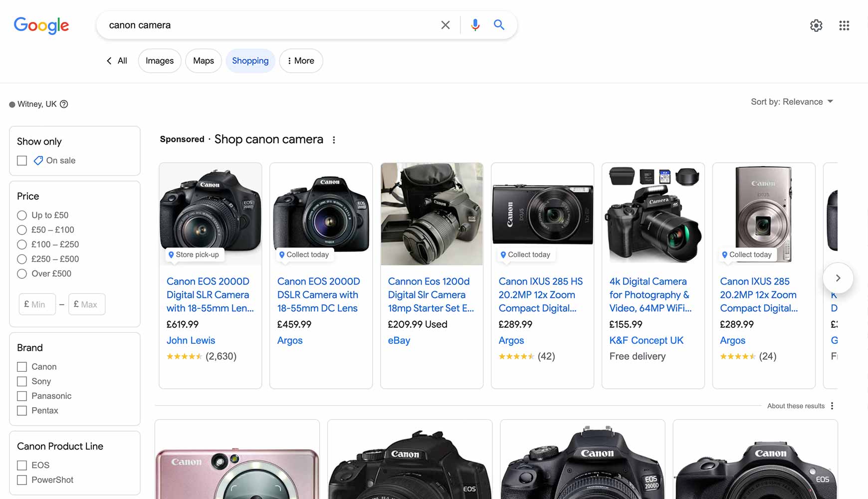This screenshot has height=499, width=868.
Task: Check the EOS product line checkbox
Action: click(22, 465)
